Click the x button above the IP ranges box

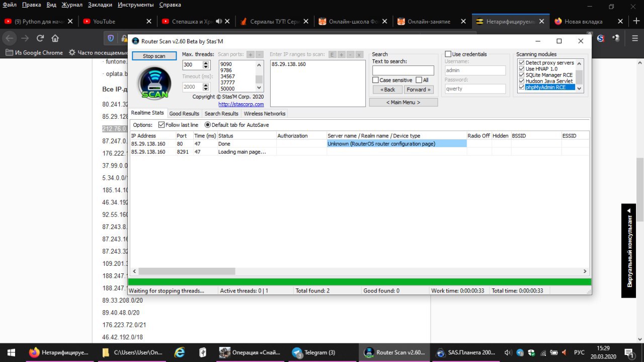[359, 54]
